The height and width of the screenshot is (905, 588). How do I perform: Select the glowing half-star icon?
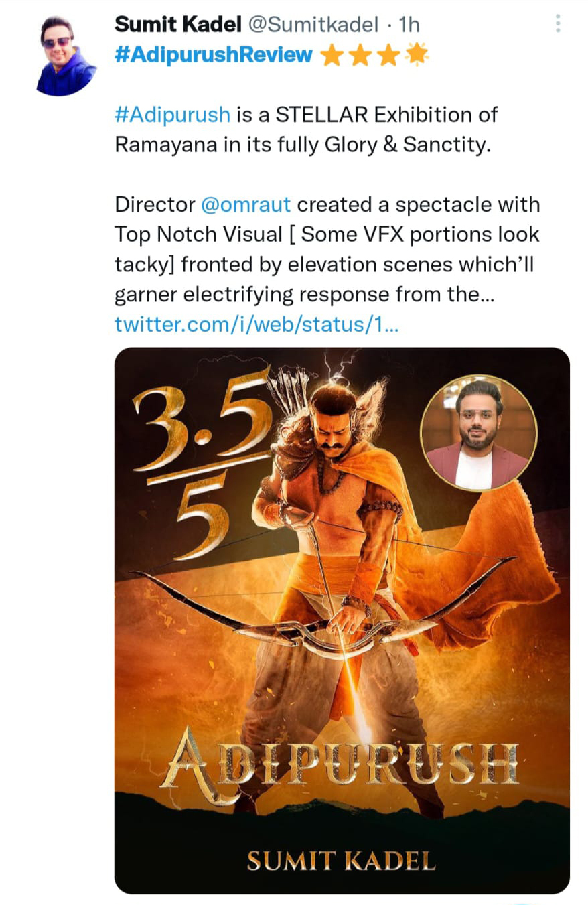(415, 54)
